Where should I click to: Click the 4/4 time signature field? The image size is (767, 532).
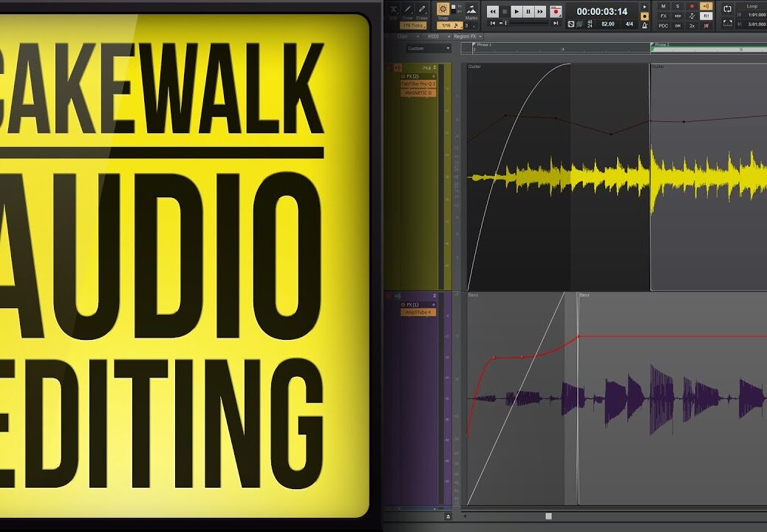point(630,24)
